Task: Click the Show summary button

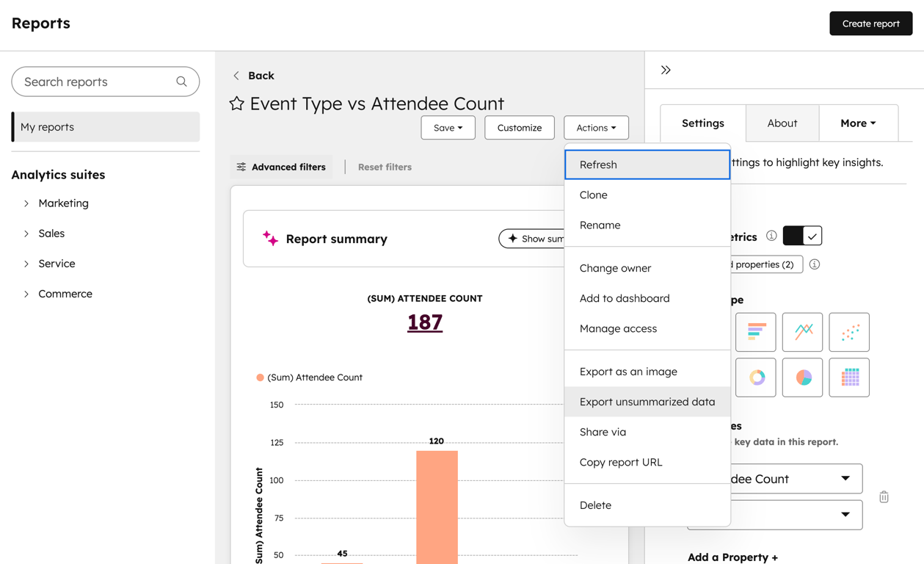Action: (x=532, y=239)
